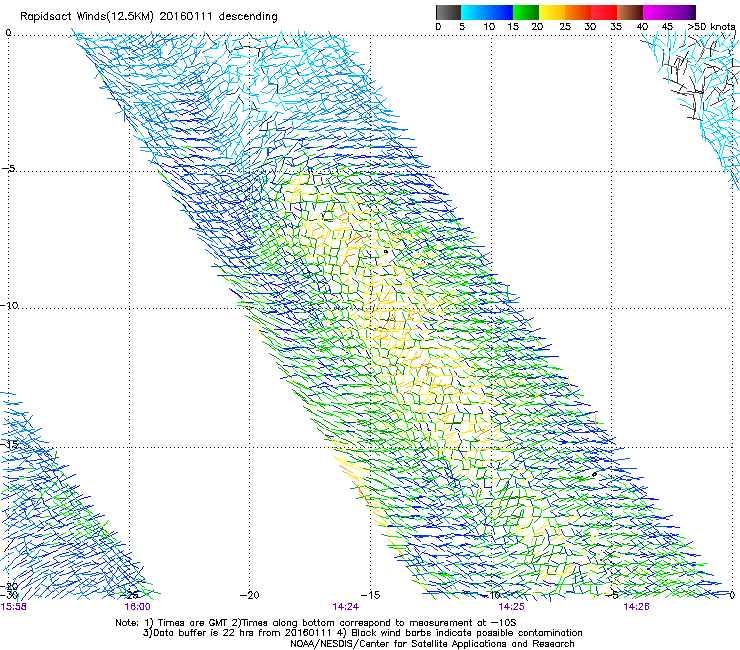Click latitude label '-15' on left axis

tap(9, 444)
